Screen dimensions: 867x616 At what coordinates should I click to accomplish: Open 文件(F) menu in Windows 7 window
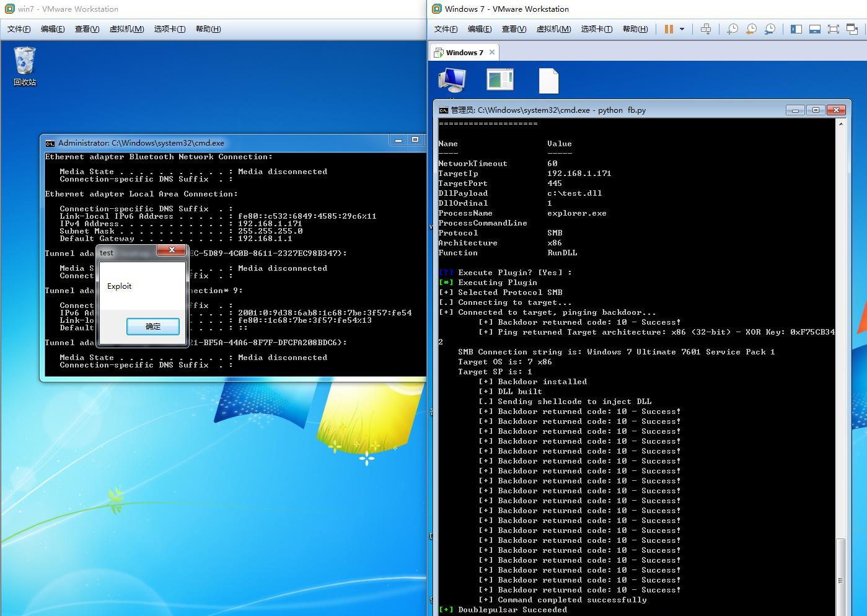[x=446, y=29]
